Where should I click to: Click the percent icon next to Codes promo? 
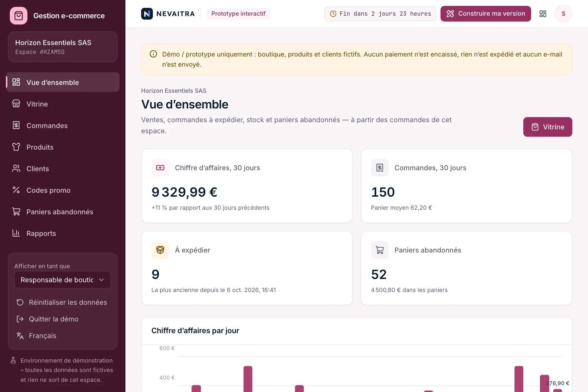click(x=16, y=190)
